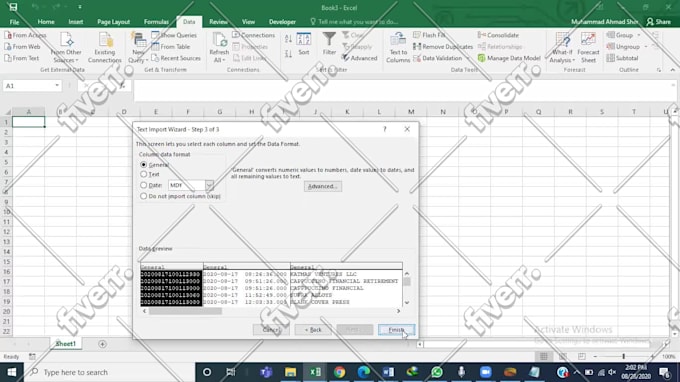The width and height of the screenshot is (680, 382).
Task: Open WhatsApp from the taskbar
Action: [x=437, y=372]
